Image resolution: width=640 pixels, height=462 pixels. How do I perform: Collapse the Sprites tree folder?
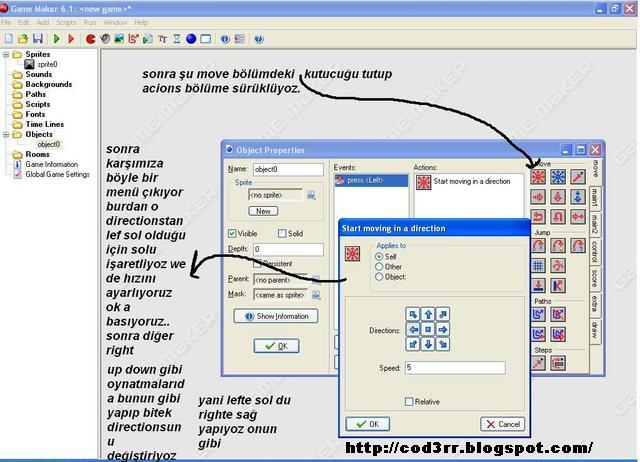pyautogui.click(x=6, y=54)
